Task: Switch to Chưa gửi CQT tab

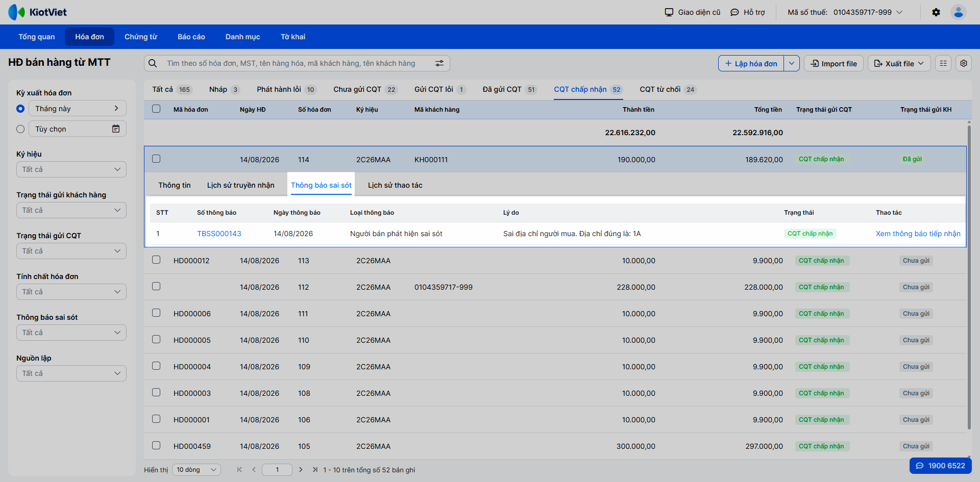Action: (365, 89)
